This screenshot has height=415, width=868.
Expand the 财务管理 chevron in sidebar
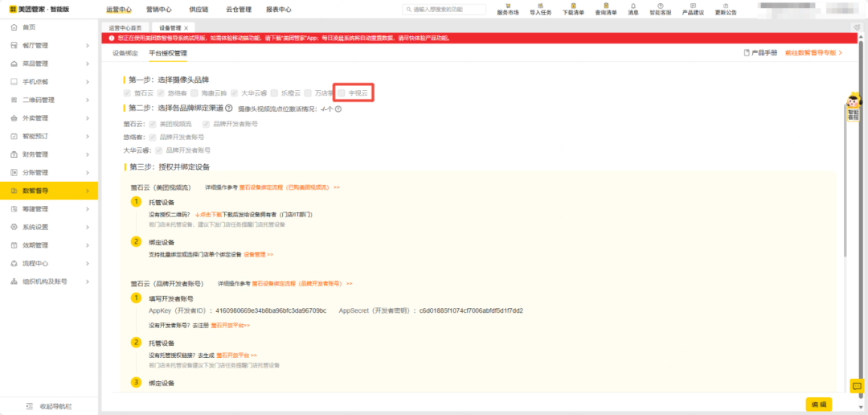click(88, 154)
